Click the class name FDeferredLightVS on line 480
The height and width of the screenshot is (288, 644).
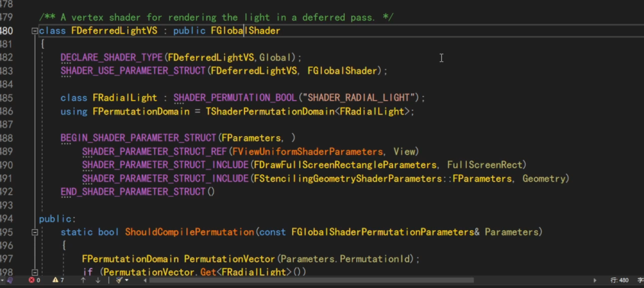(x=114, y=31)
